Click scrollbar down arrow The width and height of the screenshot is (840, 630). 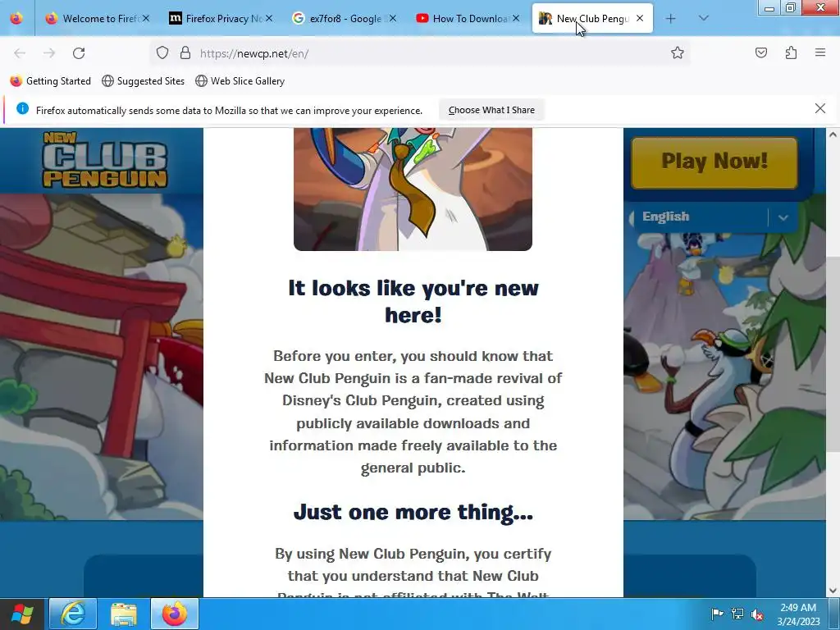click(833, 591)
